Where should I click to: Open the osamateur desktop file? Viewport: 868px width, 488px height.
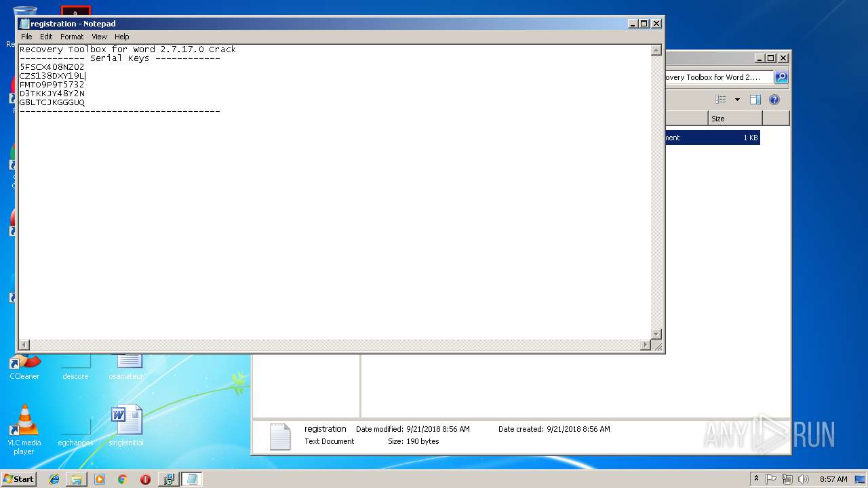coord(127,367)
